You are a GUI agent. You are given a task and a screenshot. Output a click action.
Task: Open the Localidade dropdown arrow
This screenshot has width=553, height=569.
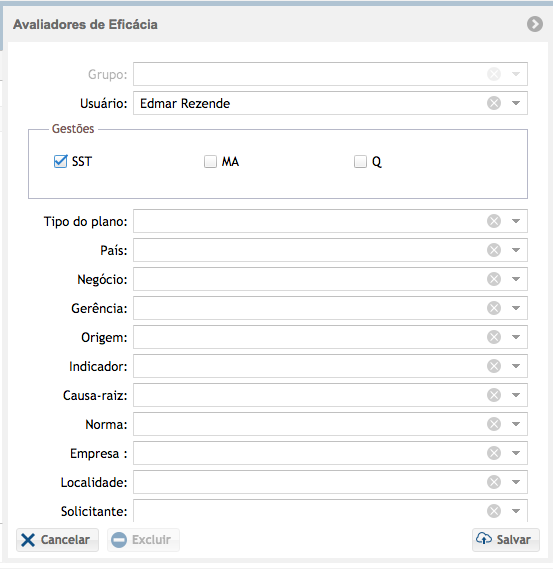[516, 482]
